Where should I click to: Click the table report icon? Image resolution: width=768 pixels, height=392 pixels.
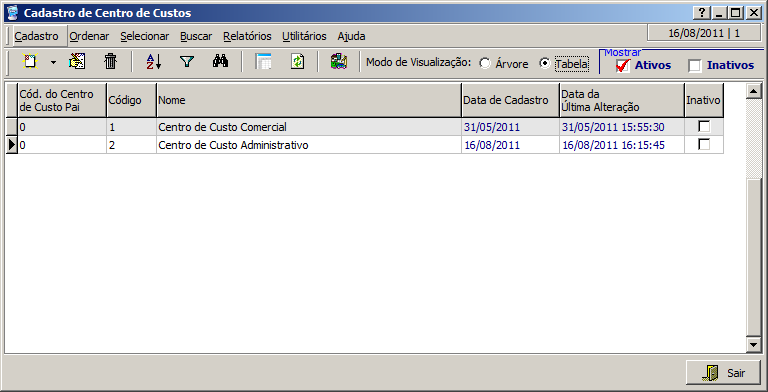coord(264,62)
